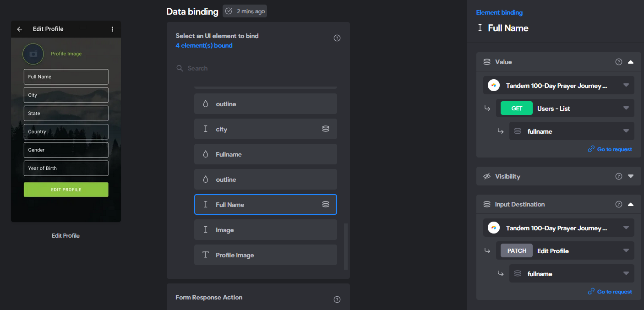644x310 pixels.
Task: Click the green EDIT PROFILE button
Action: pos(66,190)
